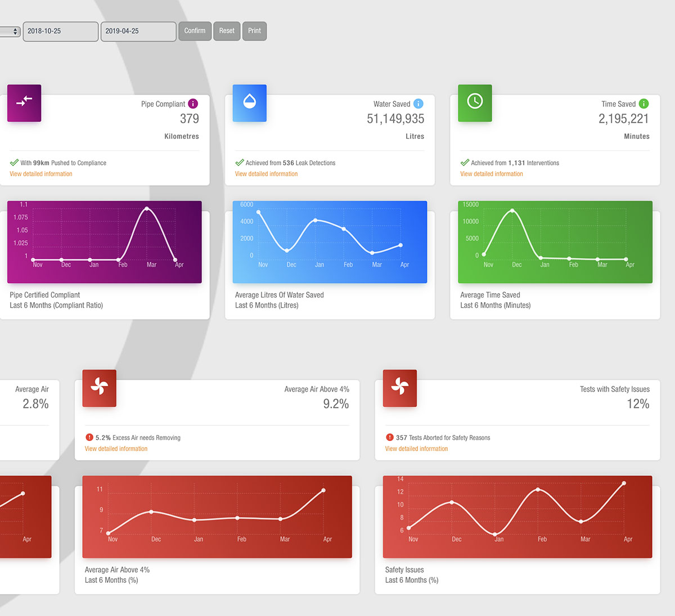Image resolution: width=675 pixels, height=616 pixels.
Task: Click the water drop icon on Water Saved card
Action: (x=249, y=103)
